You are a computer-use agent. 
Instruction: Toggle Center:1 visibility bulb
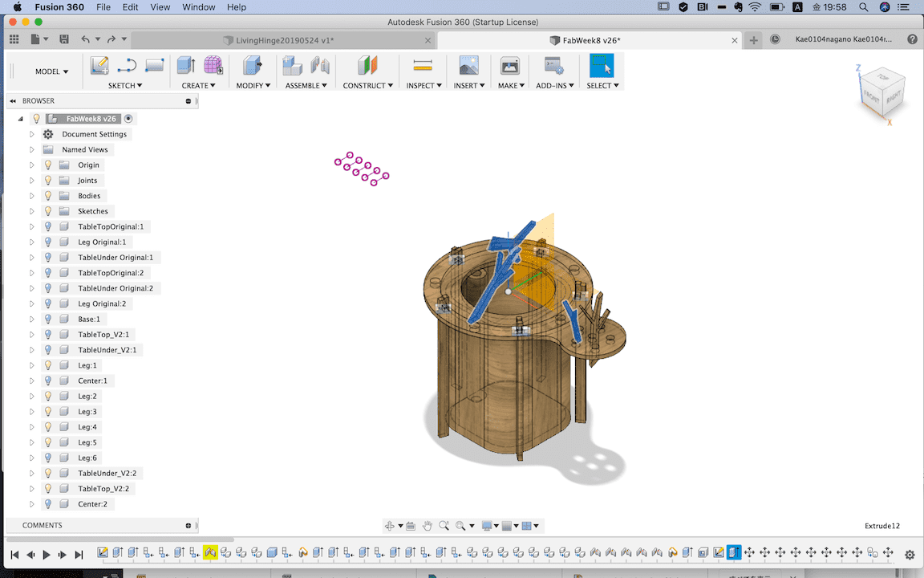pos(48,381)
